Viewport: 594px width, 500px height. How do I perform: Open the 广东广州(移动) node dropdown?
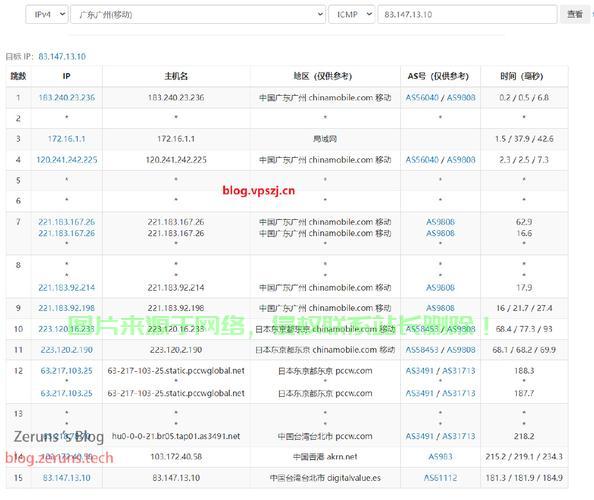(198, 14)
